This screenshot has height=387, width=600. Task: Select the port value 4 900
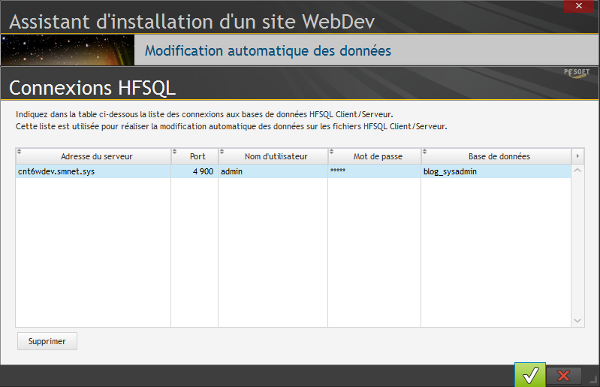195,171
